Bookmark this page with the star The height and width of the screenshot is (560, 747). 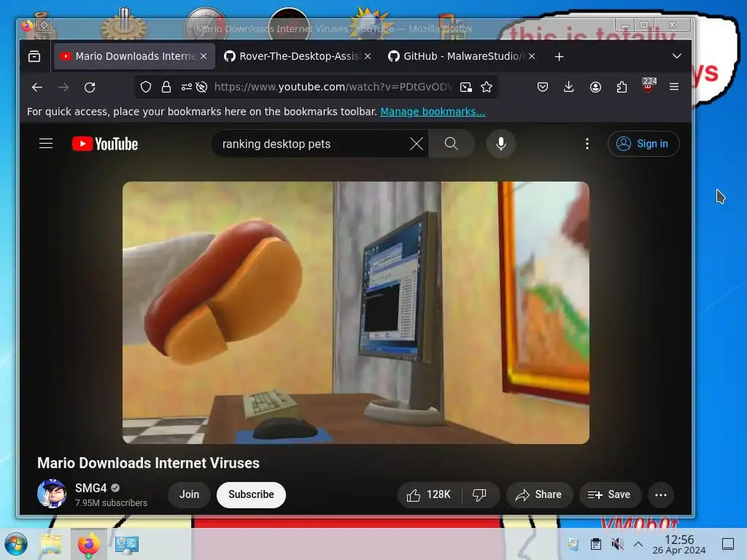click(487, 87)
